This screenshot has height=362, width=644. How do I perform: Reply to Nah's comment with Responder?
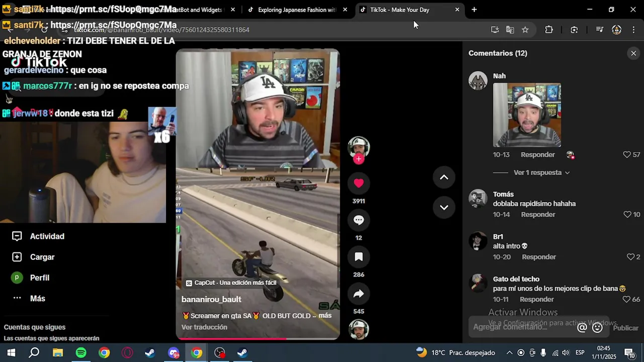[x=538, y=155]
